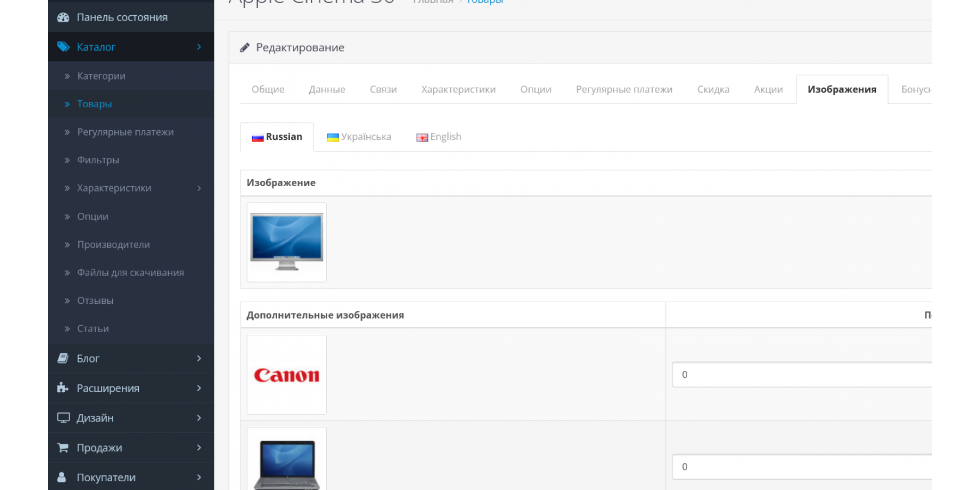Click the English flag icon
The image size is (980, 490).
pyautogui.click(x=422, y=138)
